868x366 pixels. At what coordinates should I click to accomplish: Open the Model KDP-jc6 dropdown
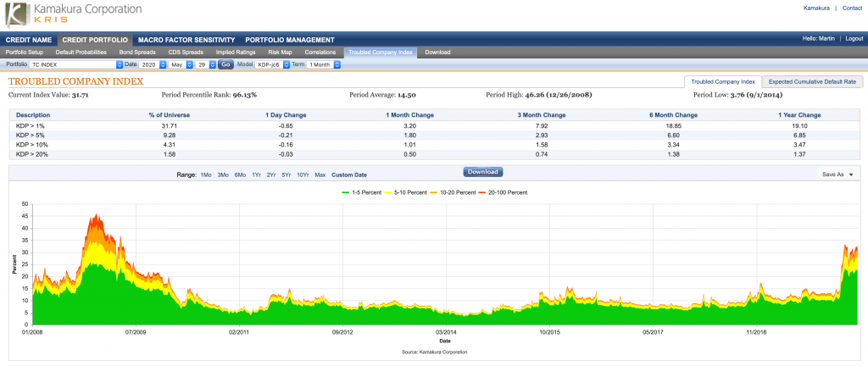pyautogui.click(x=272, y=64)
